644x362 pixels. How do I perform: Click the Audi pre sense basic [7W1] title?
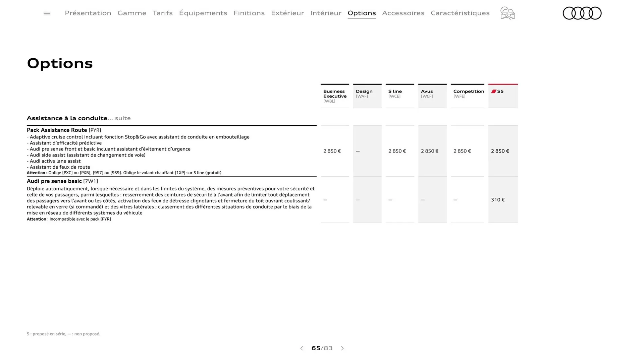coord(62,181)
